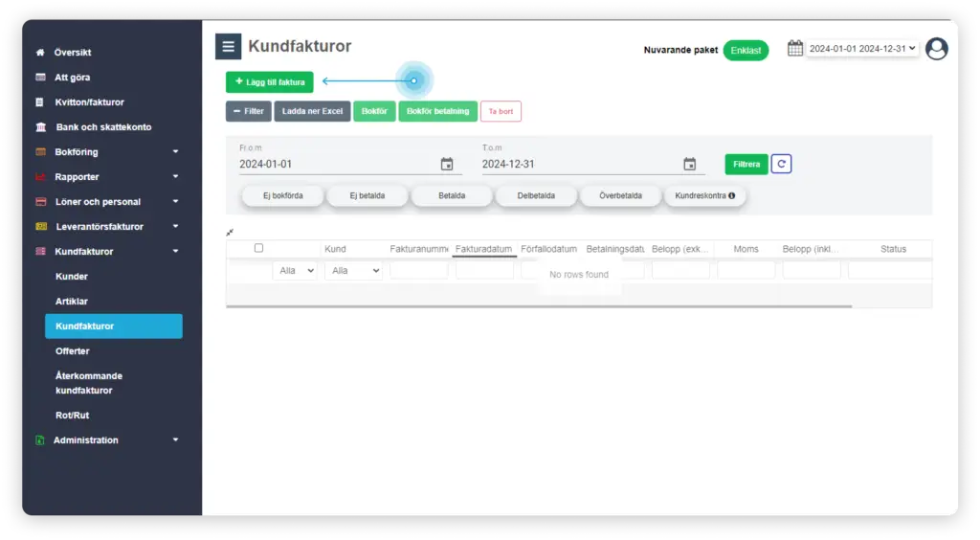Click the Översikt home icon
This screenshot has height=540, width=980.
40,53
